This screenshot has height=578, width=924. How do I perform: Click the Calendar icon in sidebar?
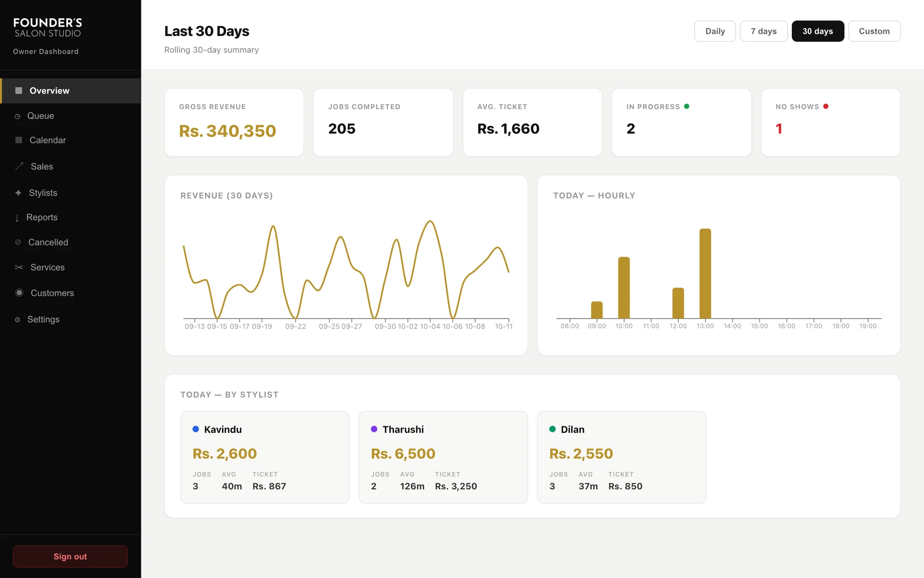[18, 140]
